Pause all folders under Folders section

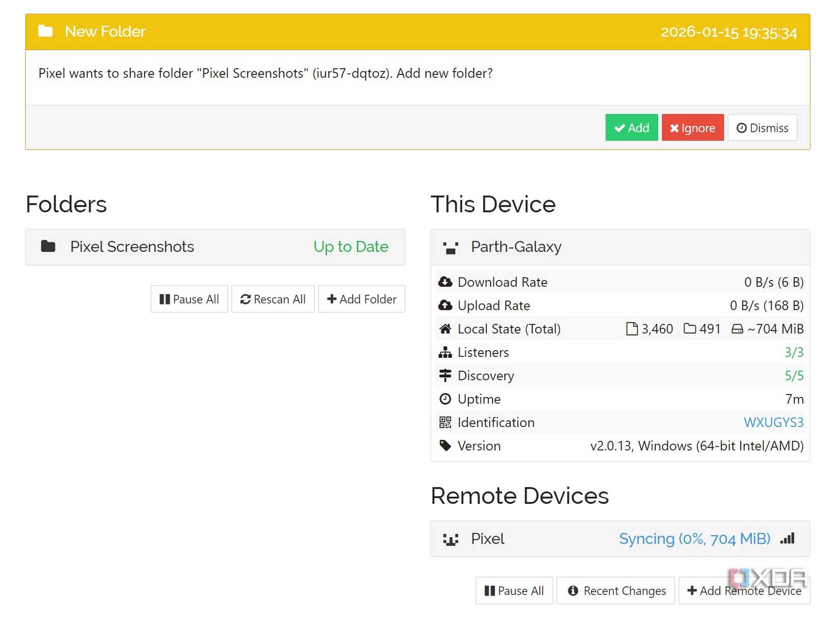(x=189, y=299)
